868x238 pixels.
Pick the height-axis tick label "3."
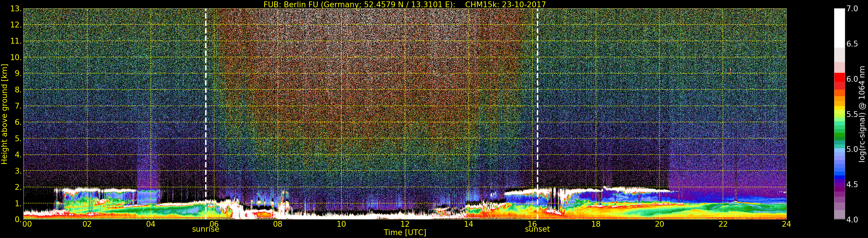pos(18,171)
